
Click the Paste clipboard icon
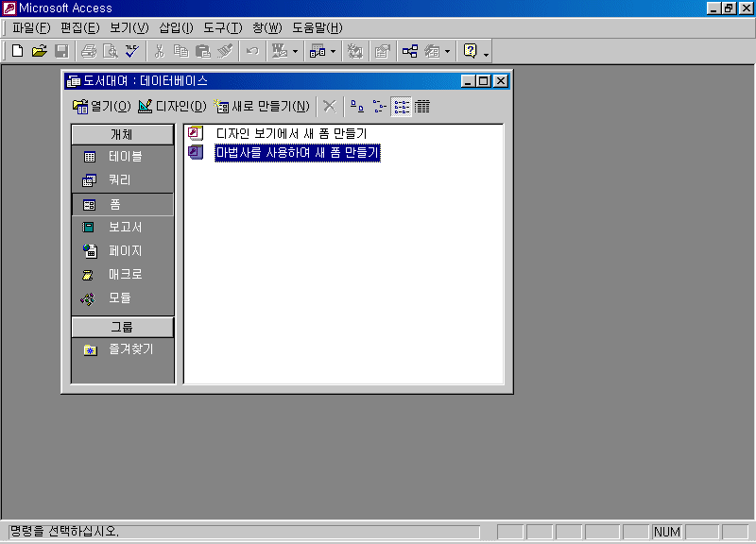point(203,51)
